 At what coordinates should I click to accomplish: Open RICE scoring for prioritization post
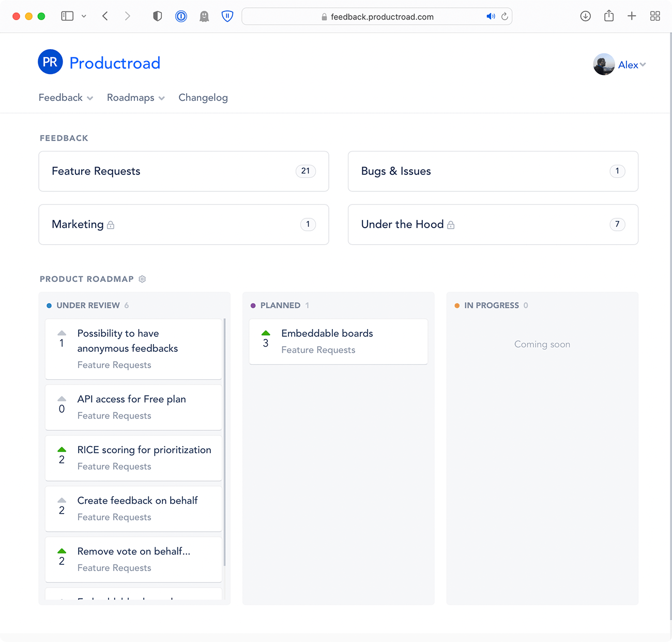(144, 450)
